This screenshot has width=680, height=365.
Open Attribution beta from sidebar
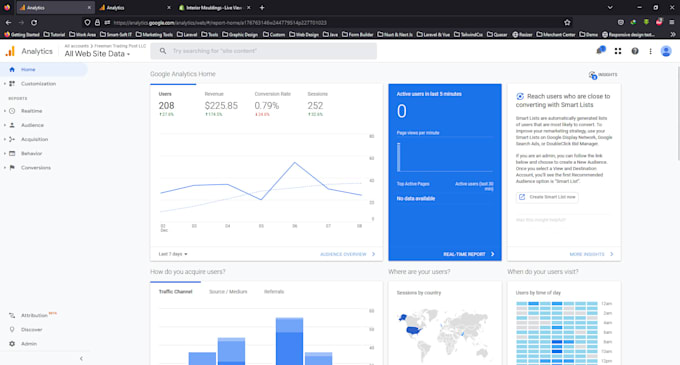tap(35, 315)
